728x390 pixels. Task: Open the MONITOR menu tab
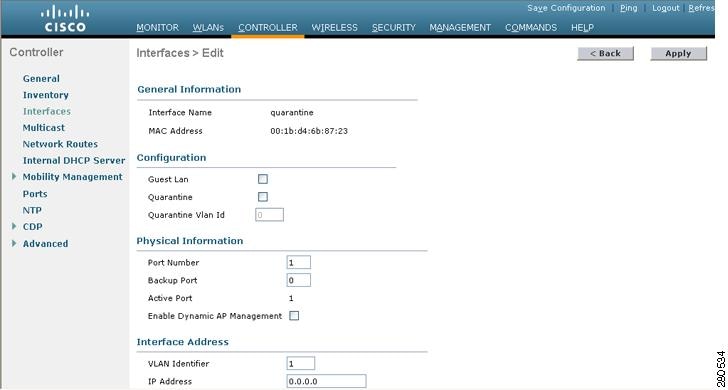point(157,27)
